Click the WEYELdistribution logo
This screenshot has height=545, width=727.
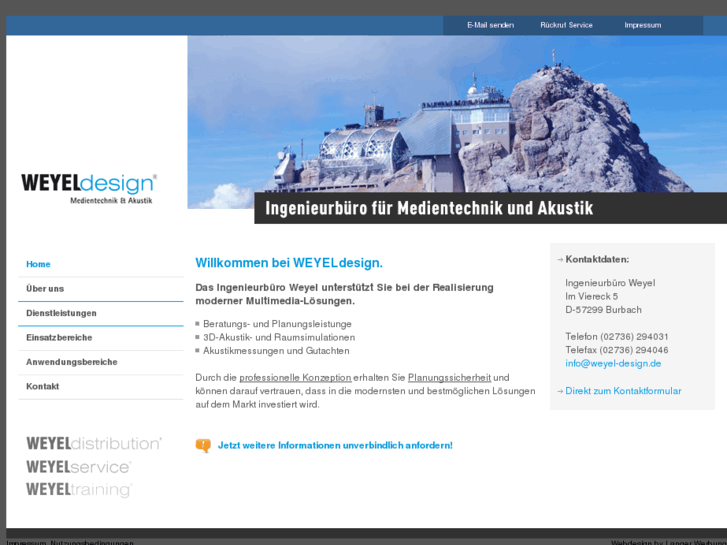94,443
